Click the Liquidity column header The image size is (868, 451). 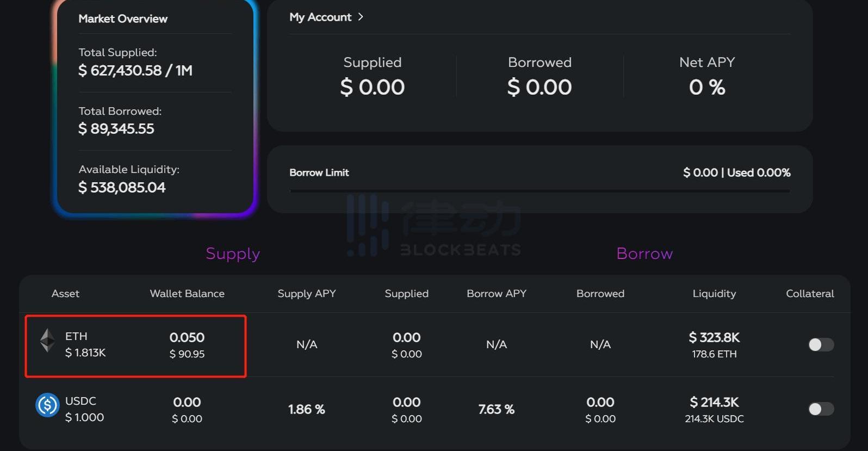point(714,294)
